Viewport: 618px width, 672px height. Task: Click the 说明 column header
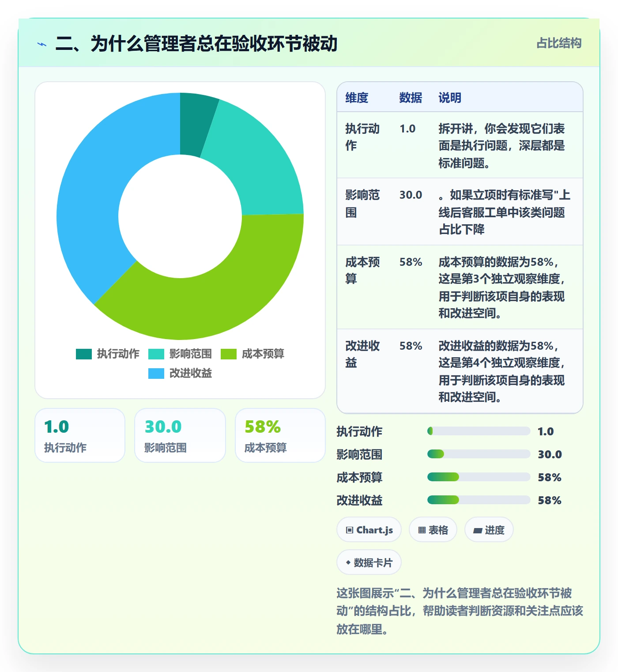point(450,98)
